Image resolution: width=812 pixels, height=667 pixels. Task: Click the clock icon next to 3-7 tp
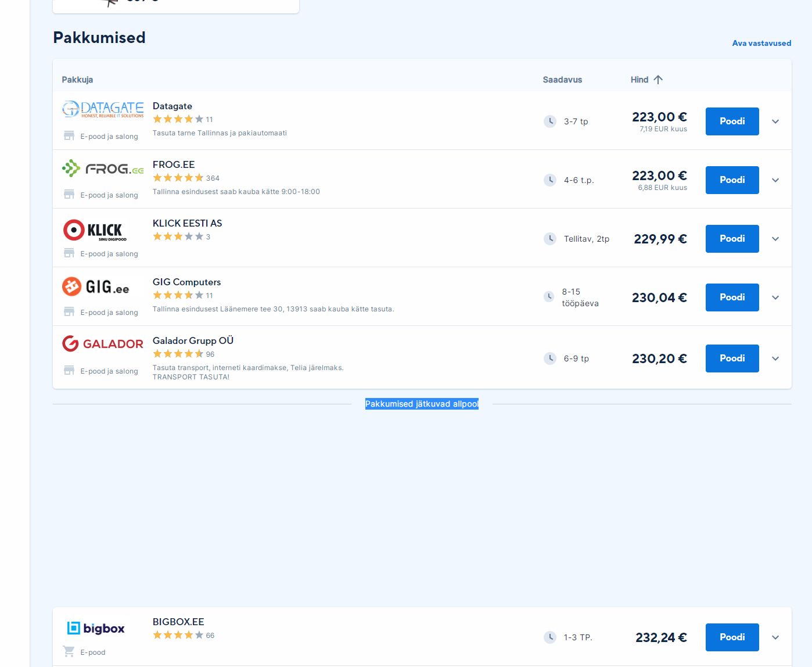549,121
